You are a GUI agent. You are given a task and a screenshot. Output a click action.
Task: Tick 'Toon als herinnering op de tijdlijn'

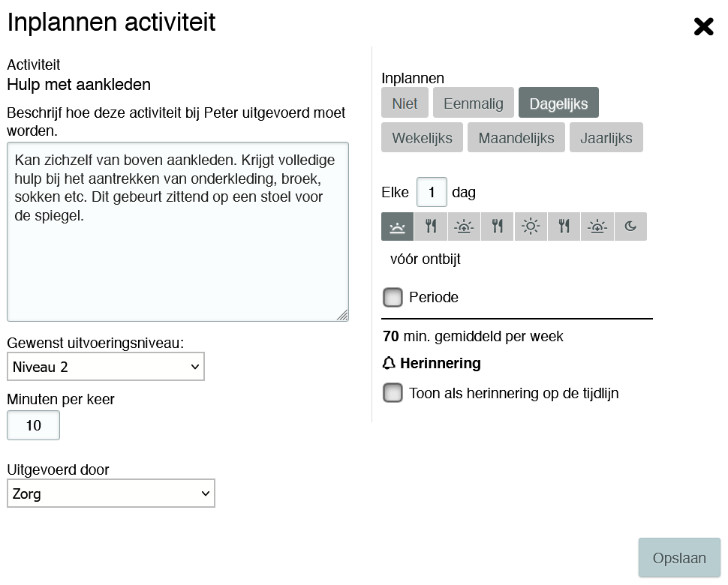[x=393, y=393]
